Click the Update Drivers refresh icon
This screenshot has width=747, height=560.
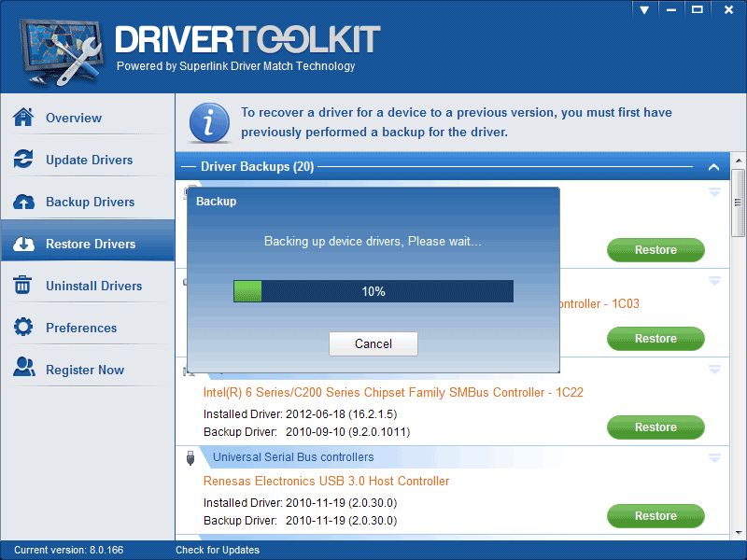[24, 160]
